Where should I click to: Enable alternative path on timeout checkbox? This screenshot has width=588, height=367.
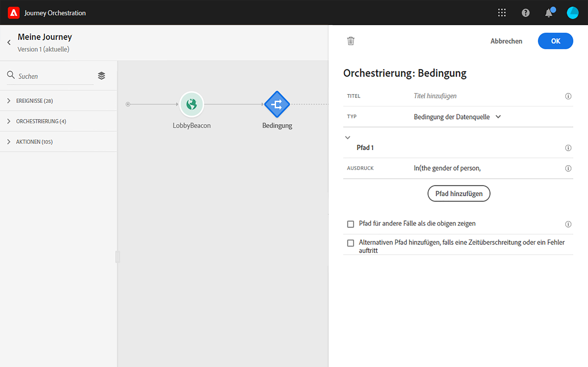[350, 243]
